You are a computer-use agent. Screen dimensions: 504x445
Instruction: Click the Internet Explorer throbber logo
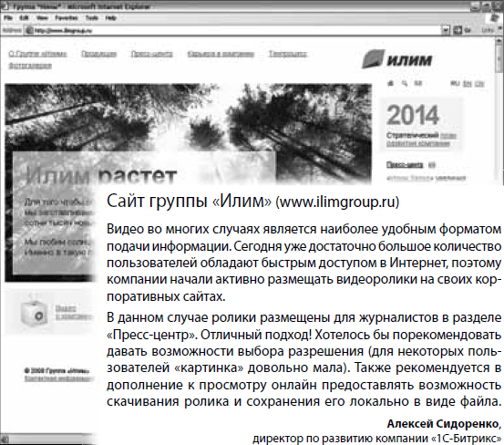pyautogui.click(x=495, y=18)
